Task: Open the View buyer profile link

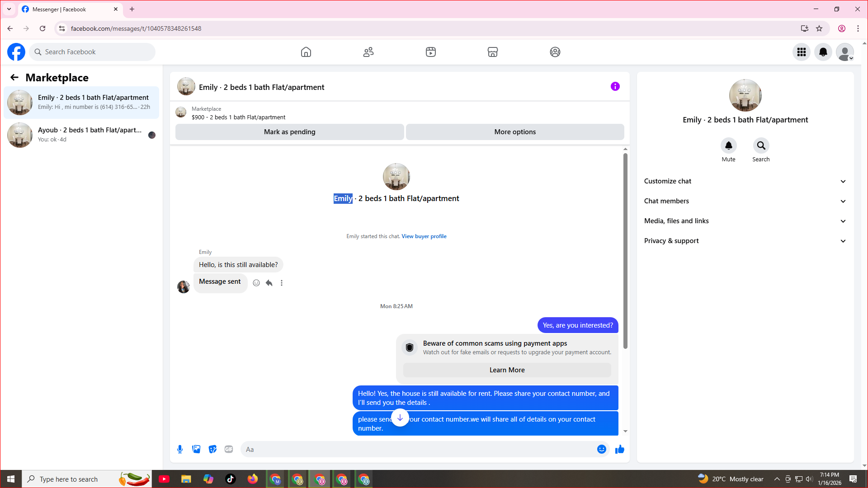Action: (x=424, y=236)
